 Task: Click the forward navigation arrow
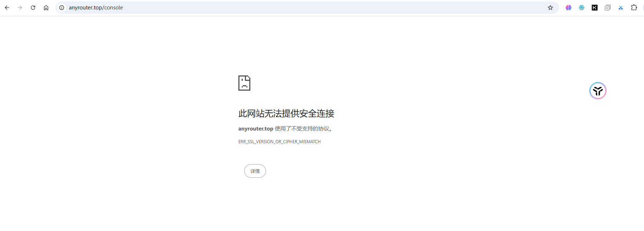coord(20,8)
